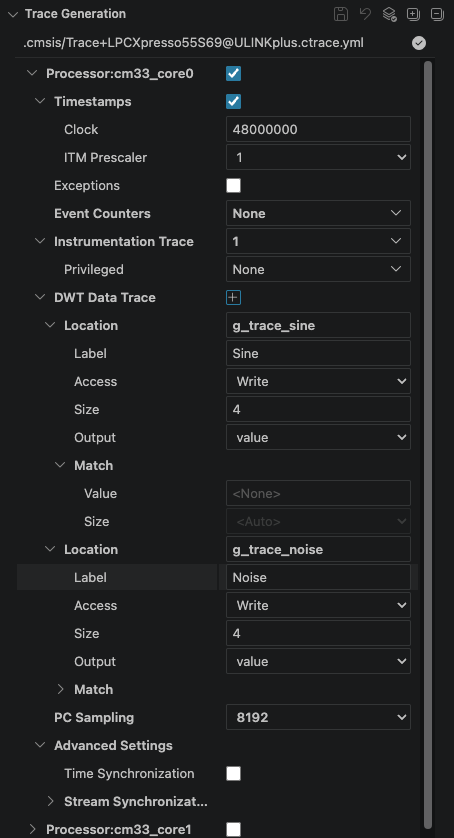Screen dimensions: 454x838
Task: Enable the Processor:cm33_core1 checkbox
Action: click(x=233, y=829)
